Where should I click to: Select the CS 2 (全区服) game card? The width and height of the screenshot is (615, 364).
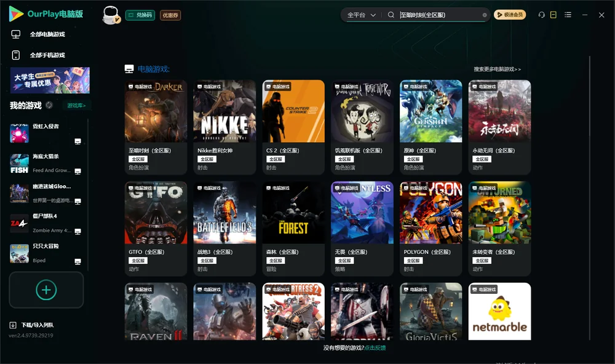(x=293, y=127)
